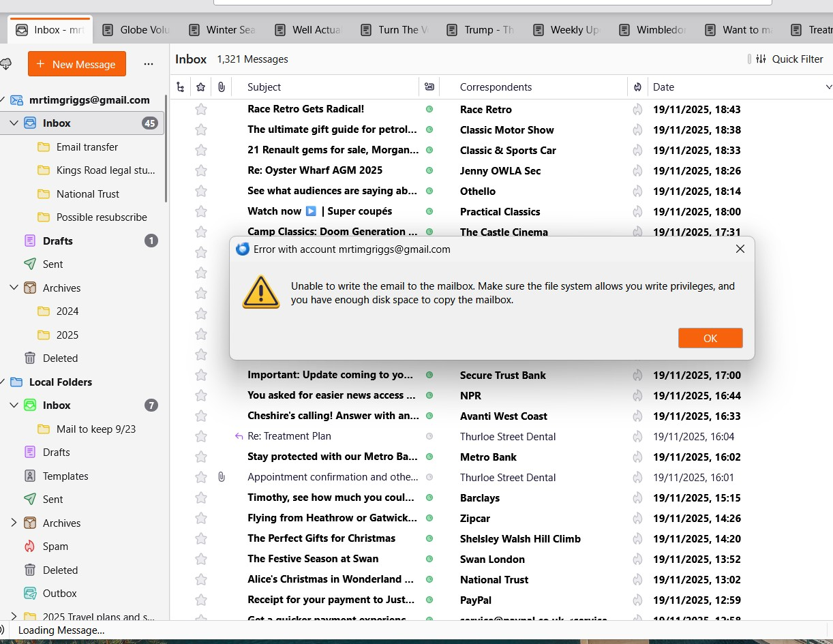The height and width of the screenshot is (644, 833).
Task: Click the New Message button
Action: coord(76,64)
